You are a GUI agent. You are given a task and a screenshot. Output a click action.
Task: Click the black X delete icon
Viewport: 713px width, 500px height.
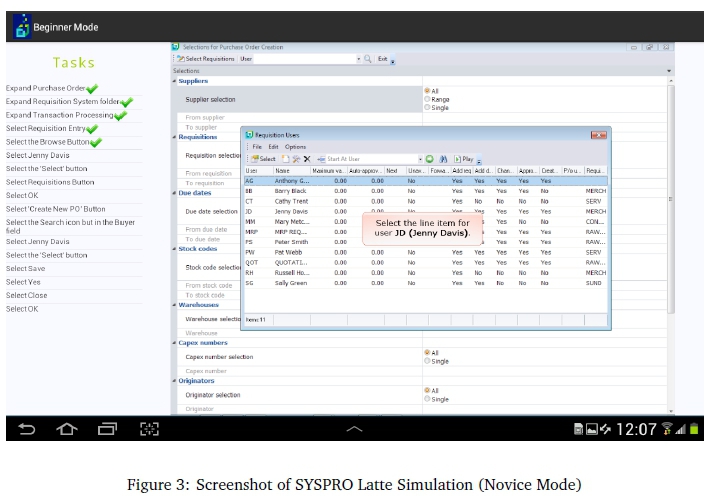pos(308,159)
